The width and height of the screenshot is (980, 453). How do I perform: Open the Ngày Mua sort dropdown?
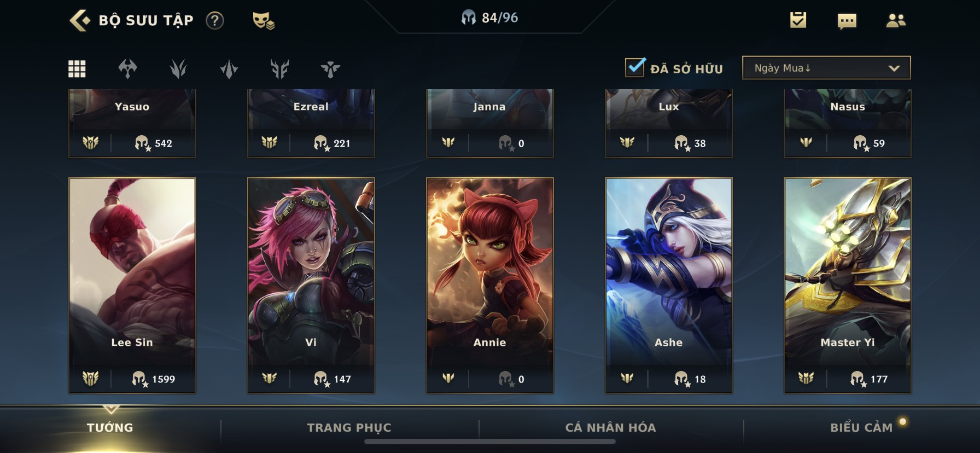tap(826, 68)
